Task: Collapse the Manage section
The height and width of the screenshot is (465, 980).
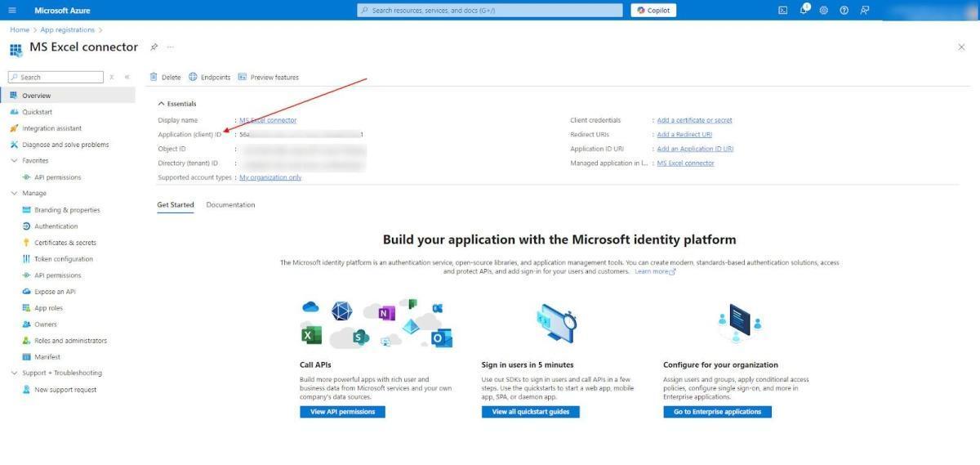Action: pos(14,194)
